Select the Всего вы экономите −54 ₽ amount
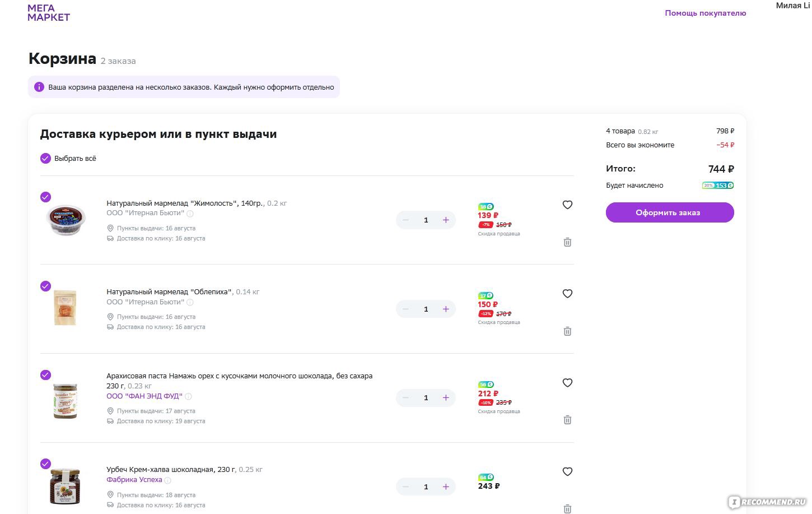This screenshot has height=514, width=812. click(725, 145)
